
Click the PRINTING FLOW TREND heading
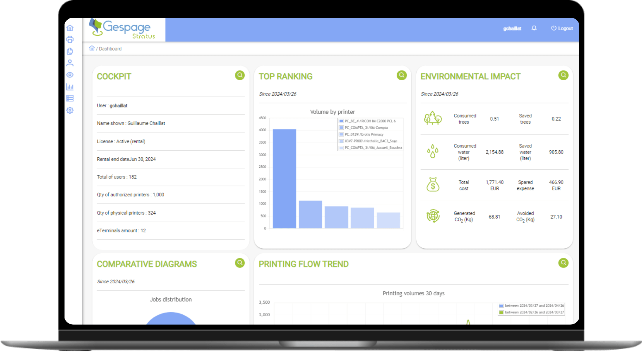304,264
